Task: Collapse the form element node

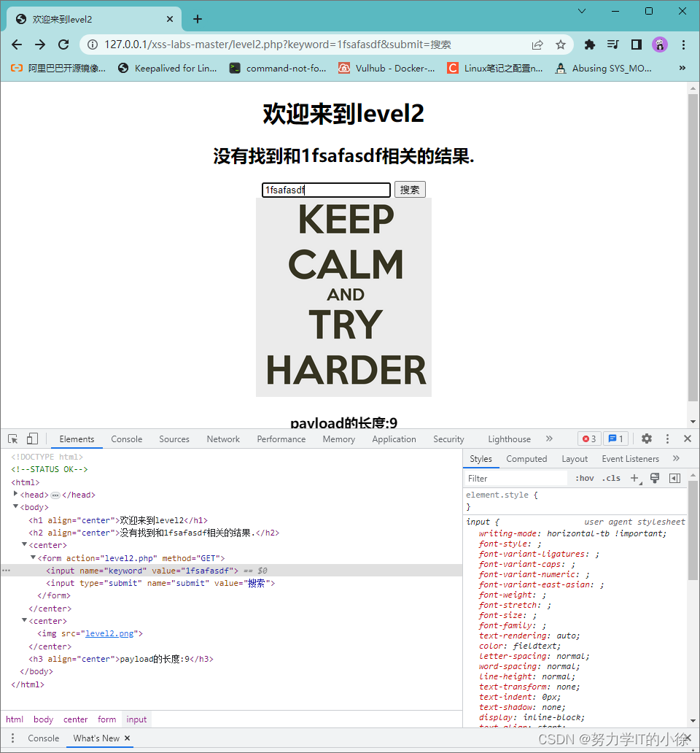Action: pos(33,557)
